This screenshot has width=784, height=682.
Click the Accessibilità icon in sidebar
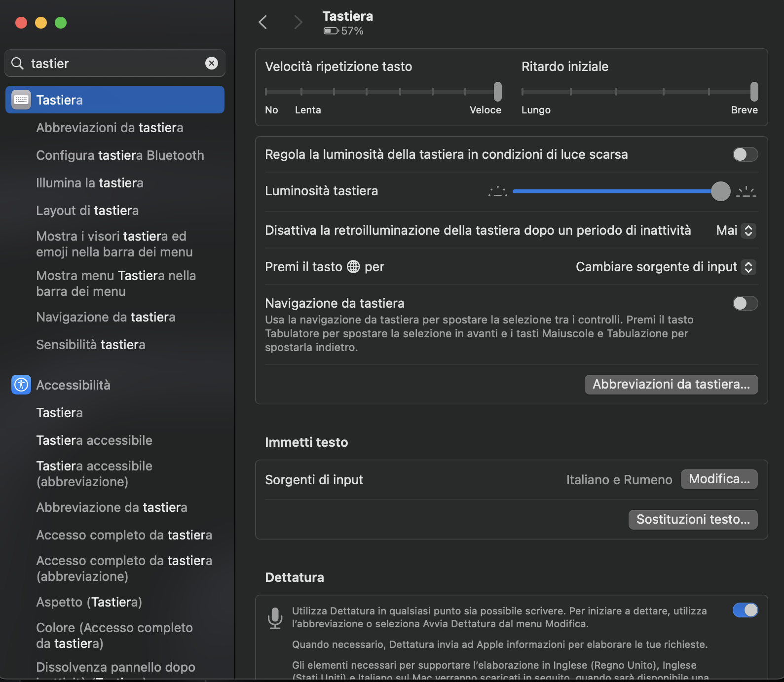[x=21, y=385]
